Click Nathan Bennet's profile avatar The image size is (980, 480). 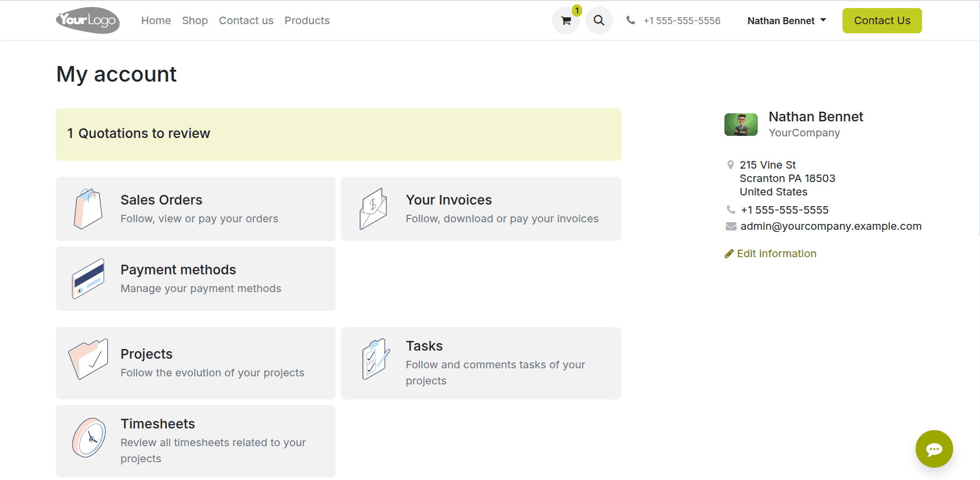[741, 125]
